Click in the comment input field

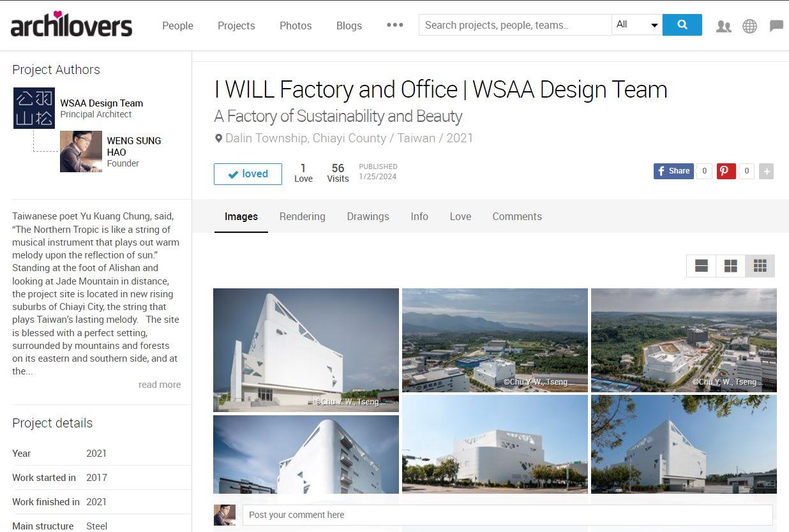[507, 515]
